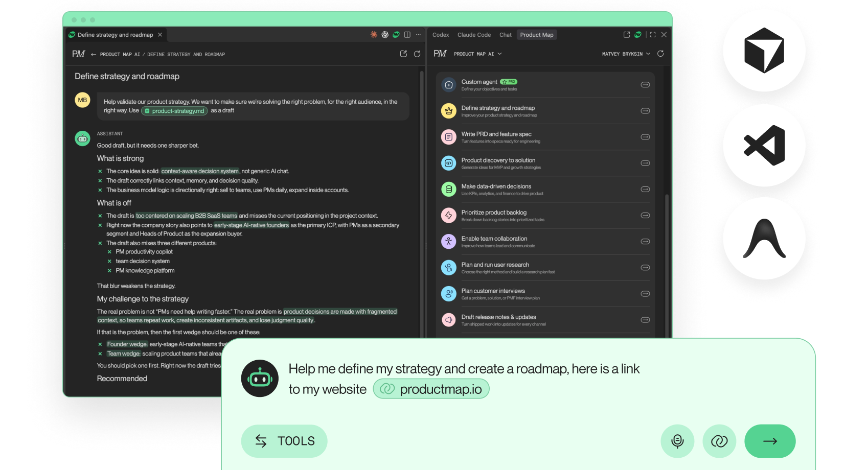Send the prompt with the green arrow button
The image size is (868, 470).
point(770,441)
